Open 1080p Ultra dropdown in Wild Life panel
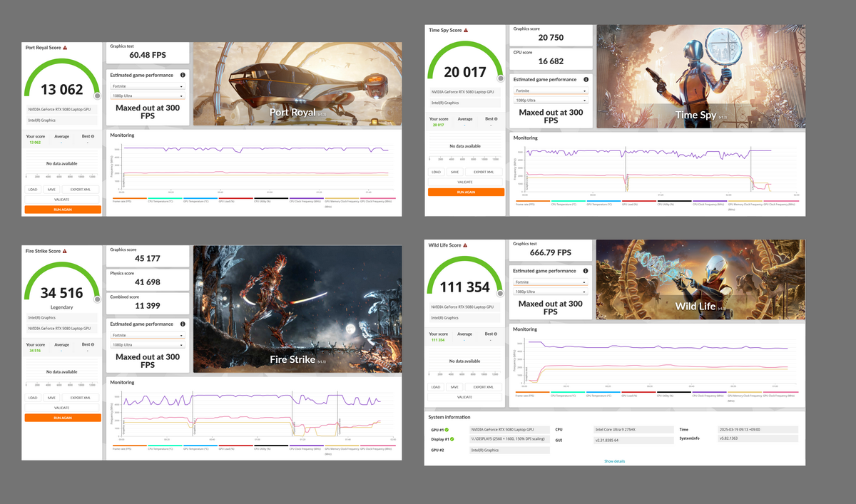The height and width of the screenshot is (504, 856). 551,292
